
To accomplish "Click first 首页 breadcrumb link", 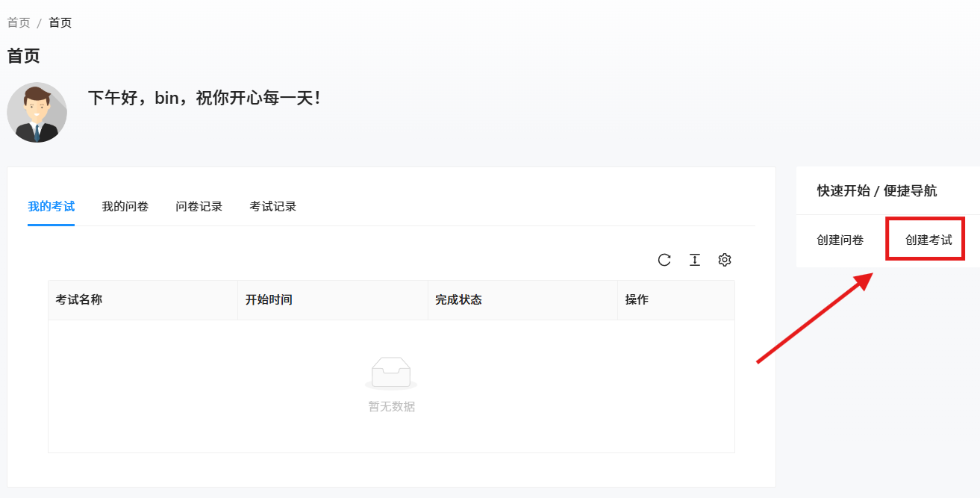I will [x=19, y=22].
